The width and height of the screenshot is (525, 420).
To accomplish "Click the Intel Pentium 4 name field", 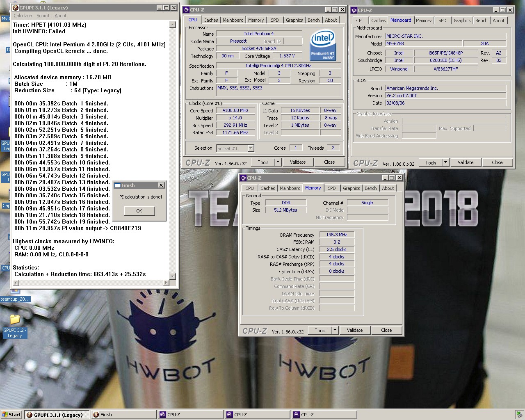I will coord(259,34).
